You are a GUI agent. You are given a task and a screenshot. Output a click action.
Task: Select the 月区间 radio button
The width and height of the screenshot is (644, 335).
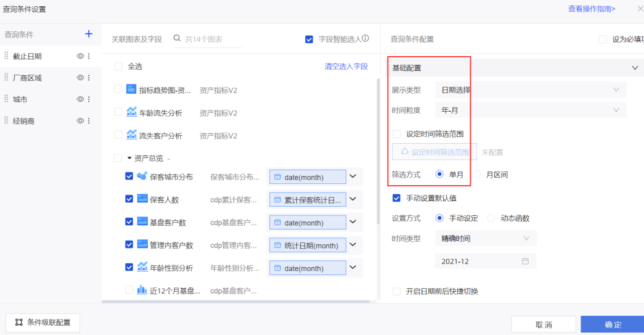(477, 175)
